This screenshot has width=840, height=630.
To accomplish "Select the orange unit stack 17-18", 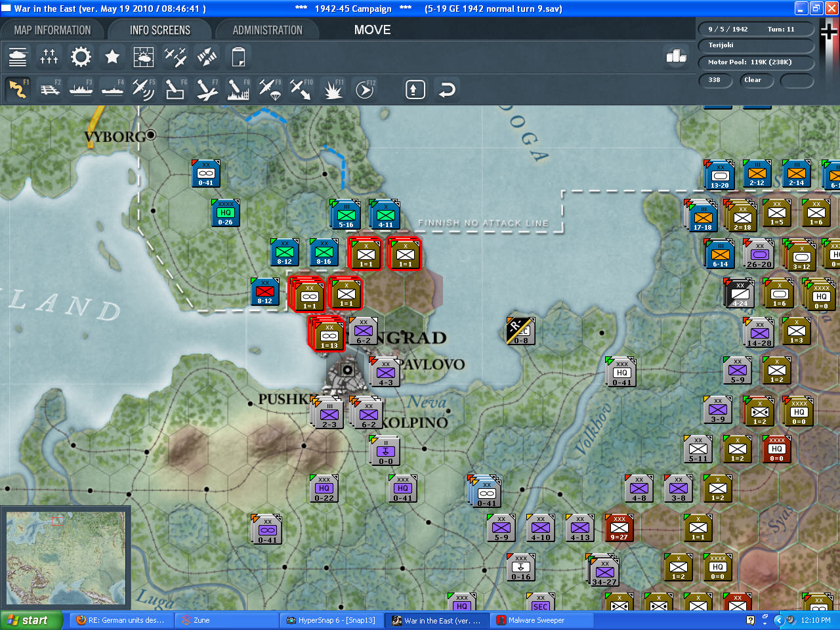I will tap(702, 216).
